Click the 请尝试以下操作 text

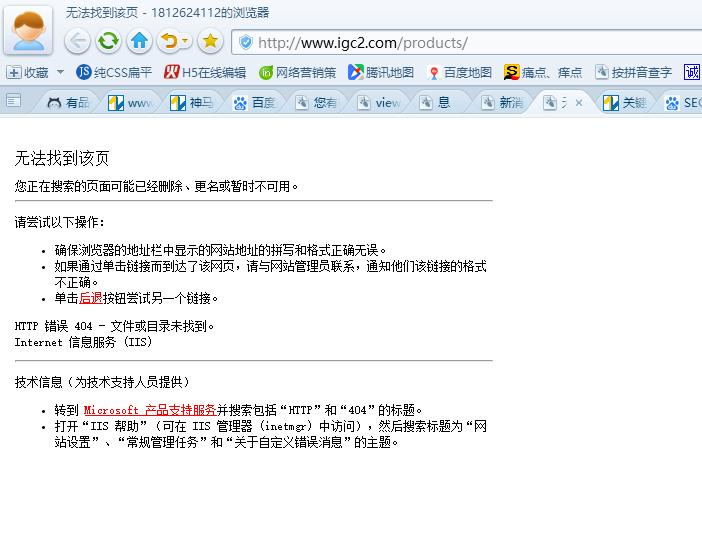click(59, 222)
